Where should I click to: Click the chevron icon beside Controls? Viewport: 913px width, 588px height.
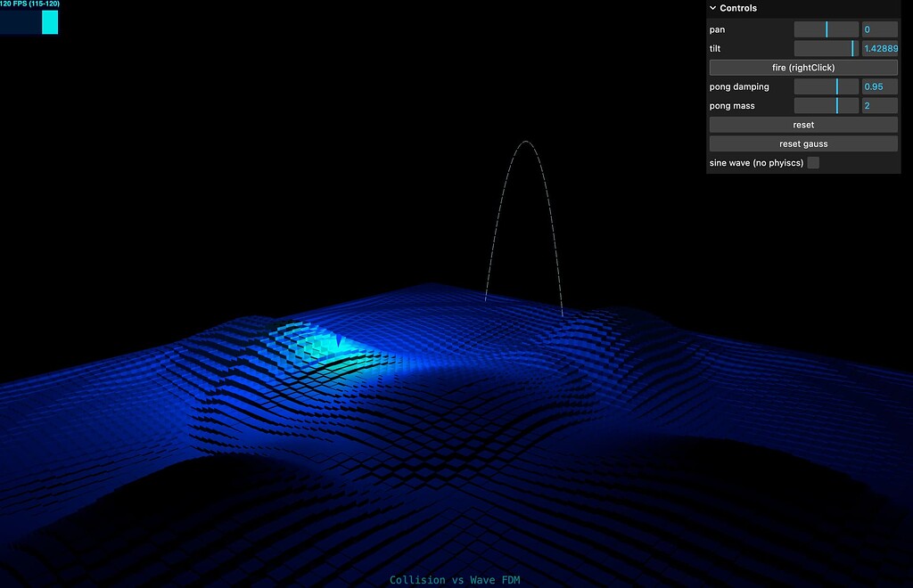click(x=712, y=8)
